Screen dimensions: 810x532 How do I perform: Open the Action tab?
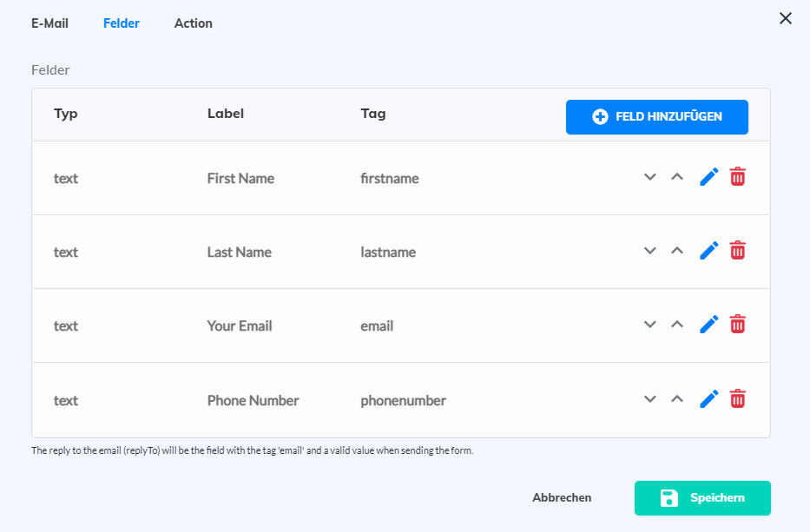click(193, 23)
